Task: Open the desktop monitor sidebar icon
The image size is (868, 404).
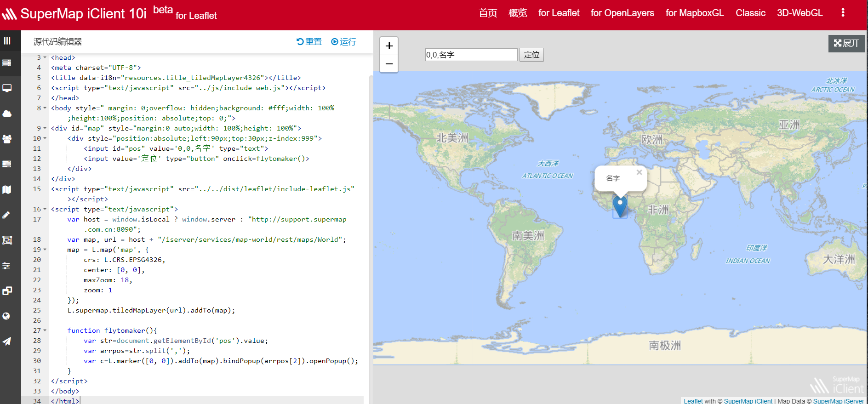Action: 7,88
